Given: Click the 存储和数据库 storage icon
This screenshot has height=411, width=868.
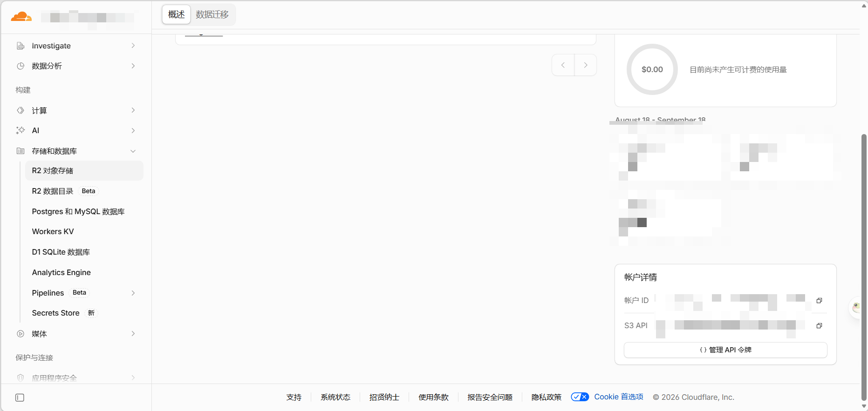Looking at the screenshot, I should pos(21,151).
